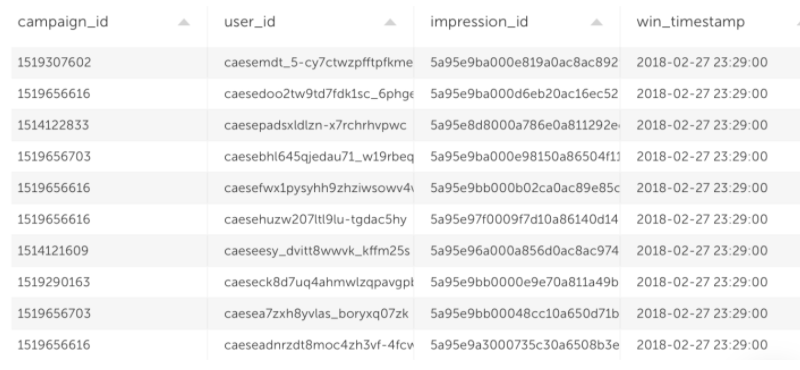Screen dimensions: 800x370
Task: Select impression_id starting with 5a95e8d8000a786
Action: point(524,126)
